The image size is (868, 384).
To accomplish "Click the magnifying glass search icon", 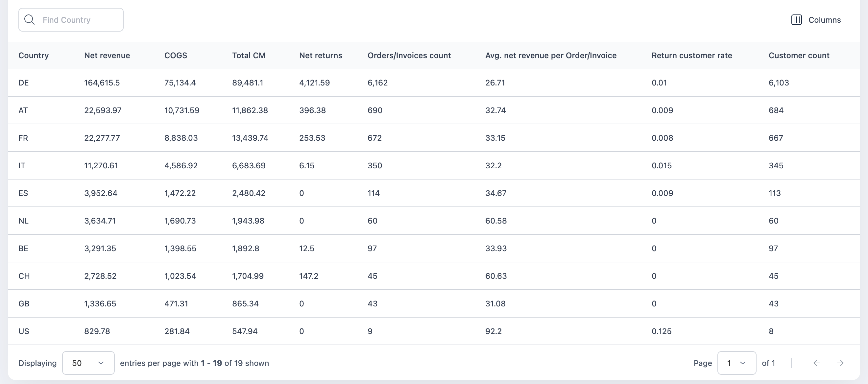I will [29, 19].
